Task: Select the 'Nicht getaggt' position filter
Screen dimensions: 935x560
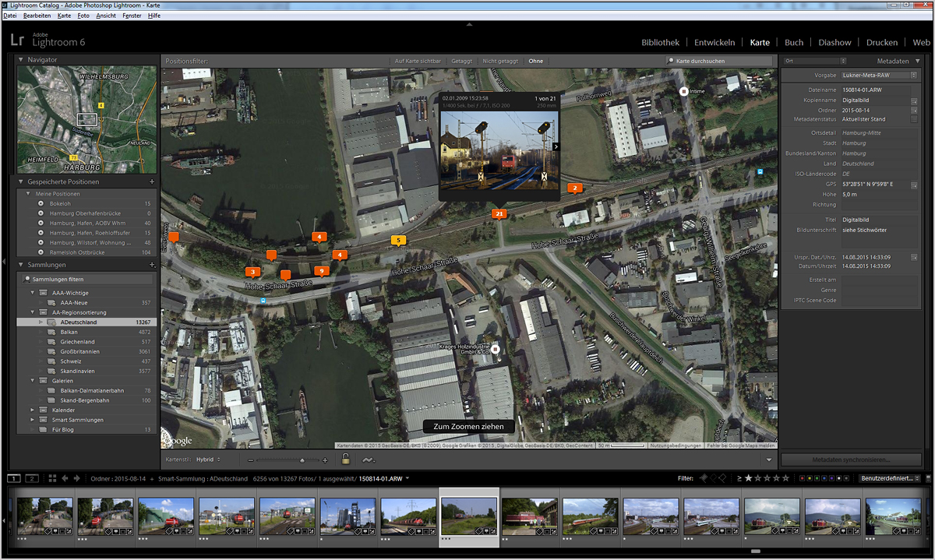Action: (x=500, y=61)
